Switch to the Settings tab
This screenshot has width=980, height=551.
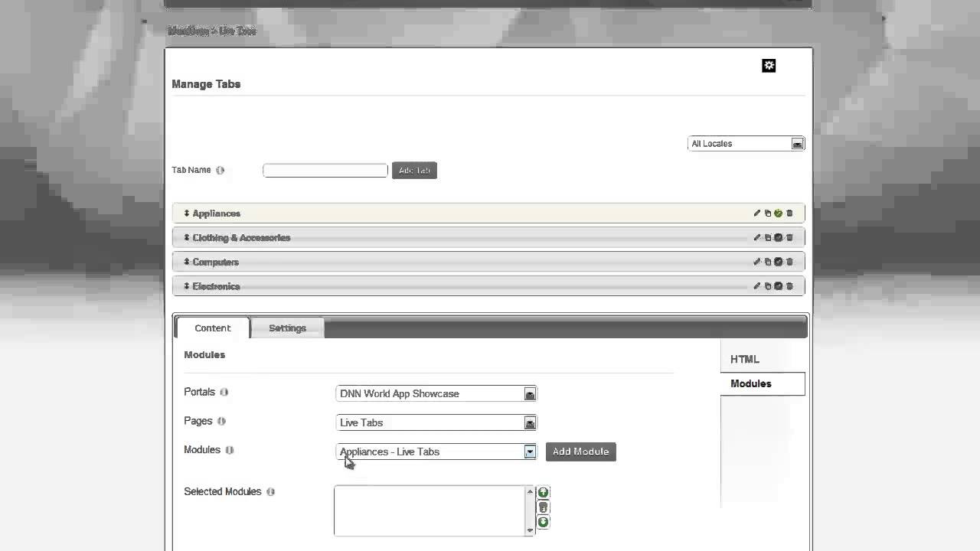(287, 328)
